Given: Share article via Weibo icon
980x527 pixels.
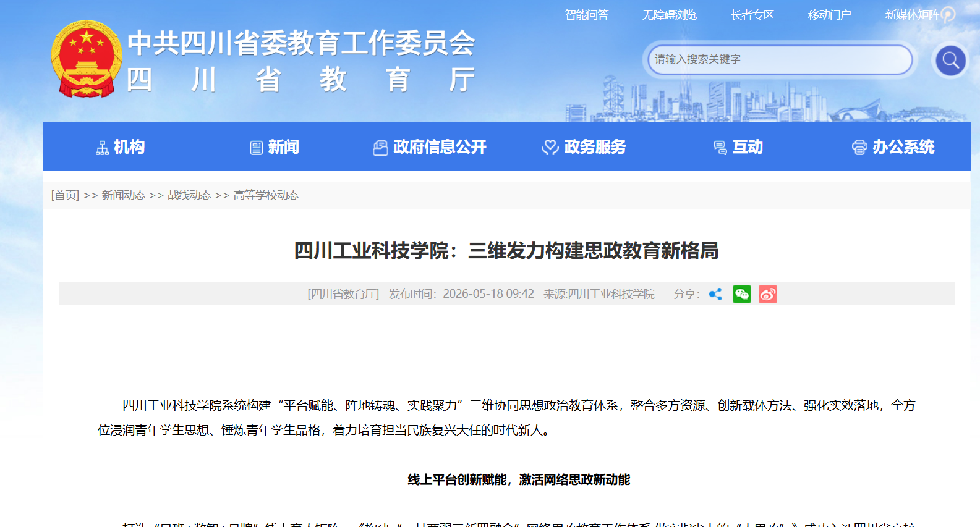Looking at the screenshot, I should [x=768, y=294].
